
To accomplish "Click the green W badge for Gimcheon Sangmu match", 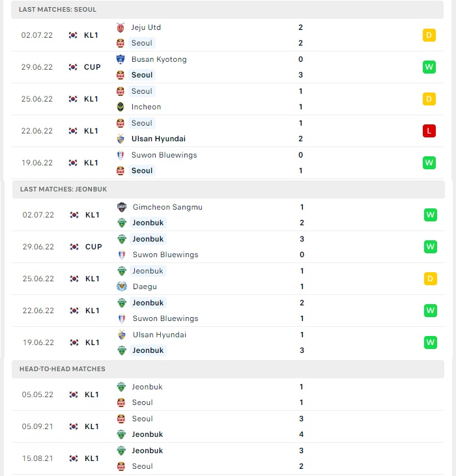I will point(430,215).
